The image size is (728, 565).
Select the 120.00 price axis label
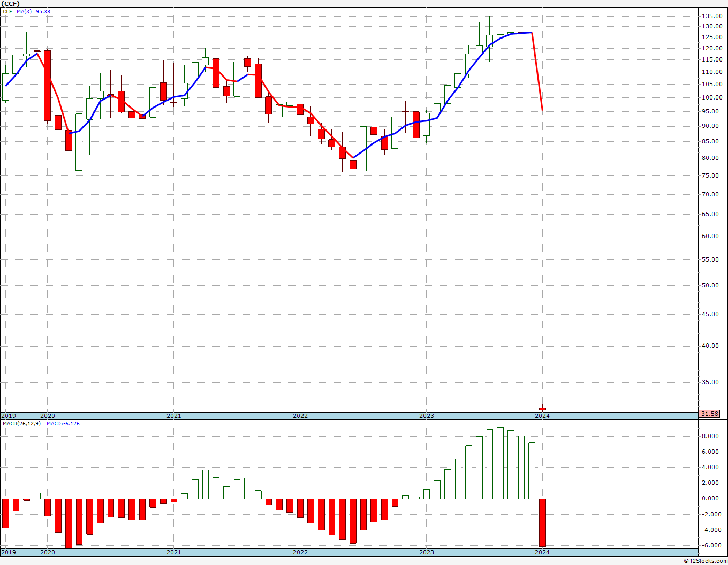point(712,48)
